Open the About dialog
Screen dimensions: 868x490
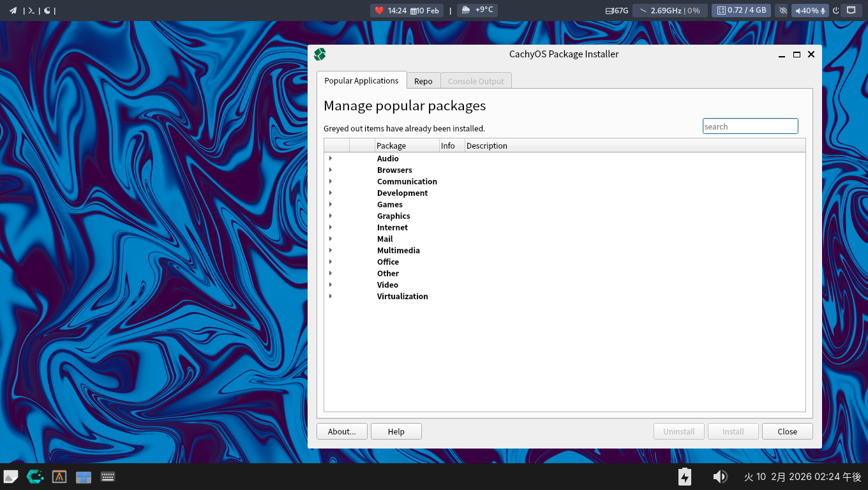342,431
